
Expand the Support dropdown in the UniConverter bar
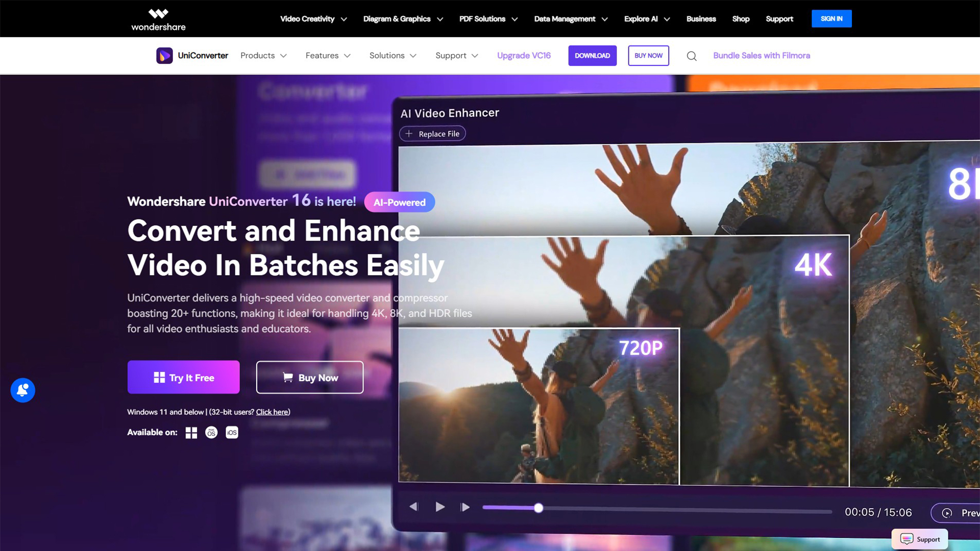click(457, 56)
